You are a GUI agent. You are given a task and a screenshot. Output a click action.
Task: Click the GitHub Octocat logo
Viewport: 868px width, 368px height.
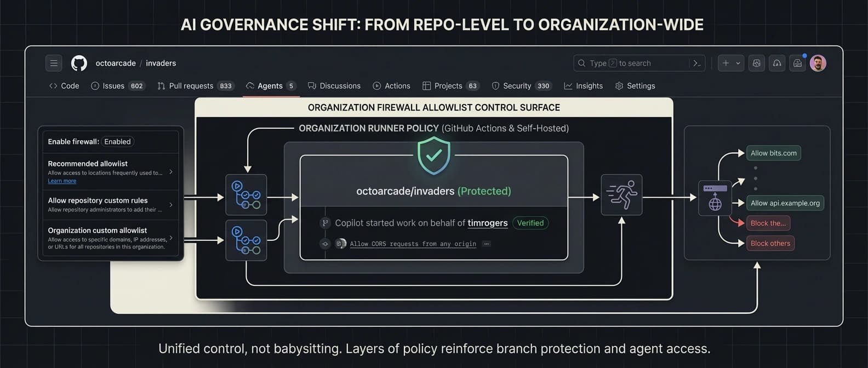(79, 63)
